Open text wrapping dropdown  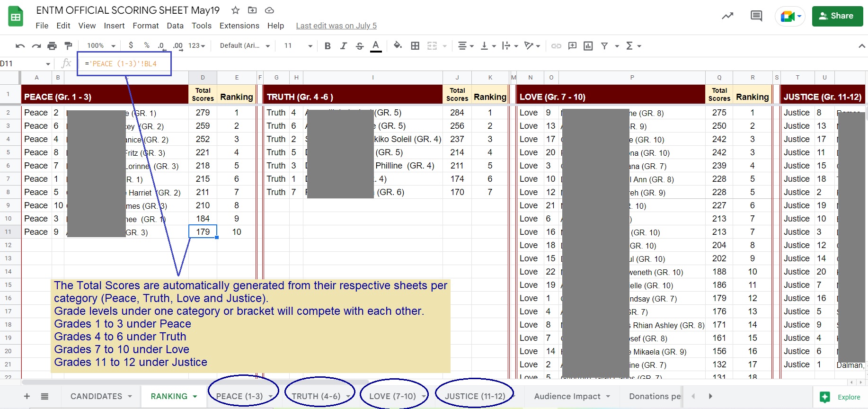point(510,46)
